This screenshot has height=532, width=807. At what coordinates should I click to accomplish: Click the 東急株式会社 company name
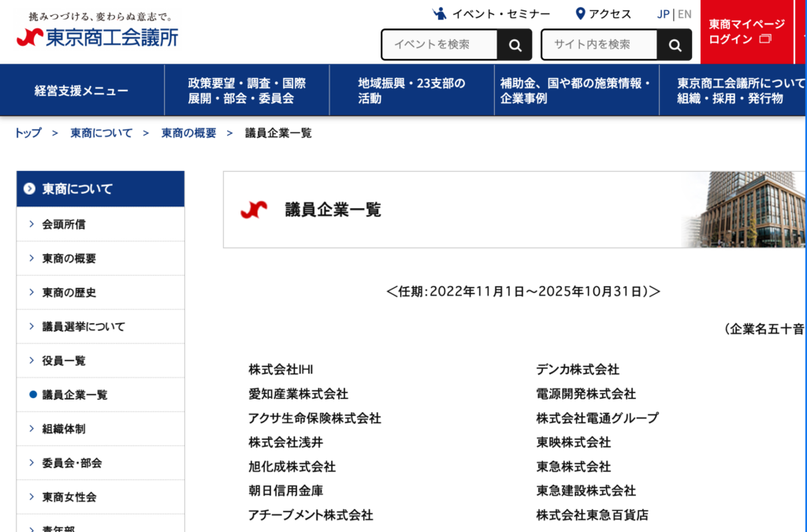[574, 466]
